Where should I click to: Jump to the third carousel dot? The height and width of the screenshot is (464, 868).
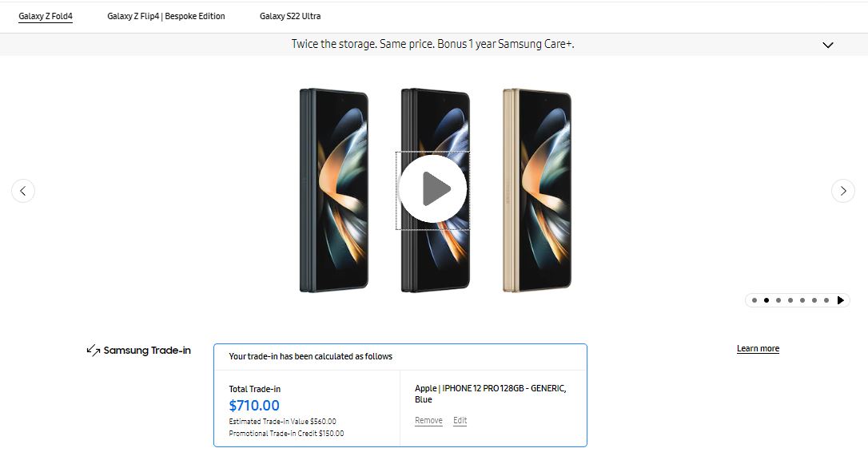click(x=778, y=300)
